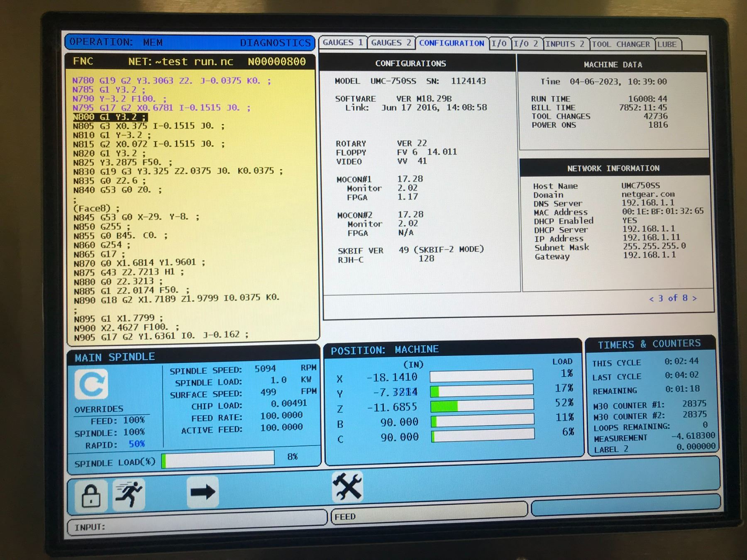
Task: Click the RAPID 50% override value
Action: pyautogui.click(x=137, y=444)
